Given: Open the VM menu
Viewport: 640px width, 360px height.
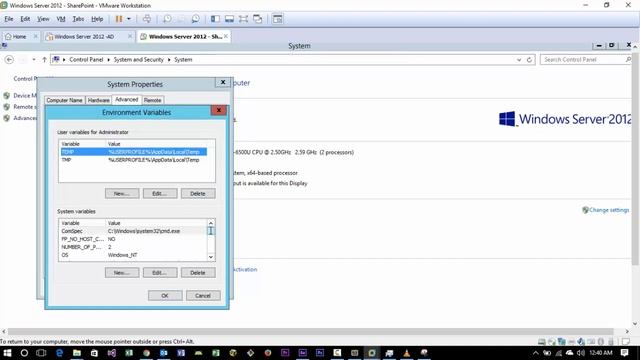Looking at the screenshot, I should [x=61, y=19].
